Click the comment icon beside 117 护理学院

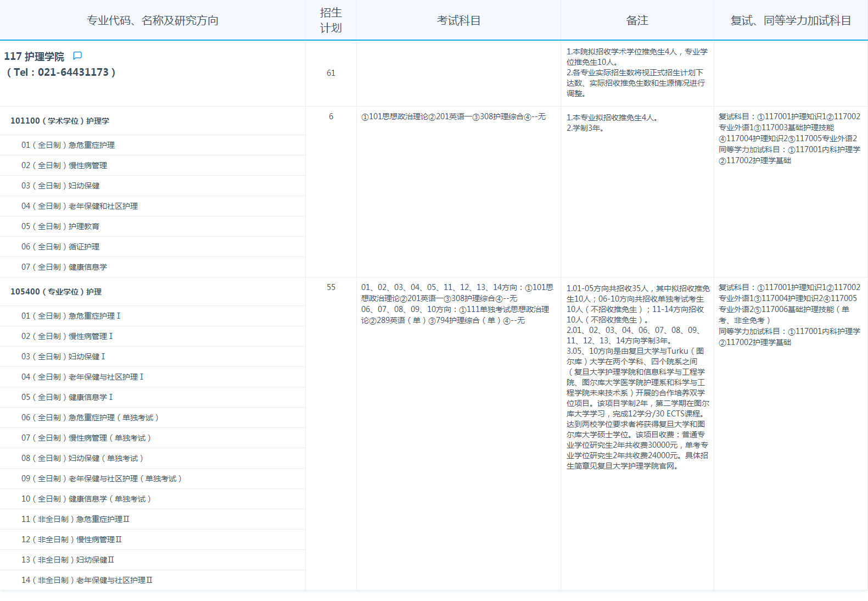(x=77, y=56)
